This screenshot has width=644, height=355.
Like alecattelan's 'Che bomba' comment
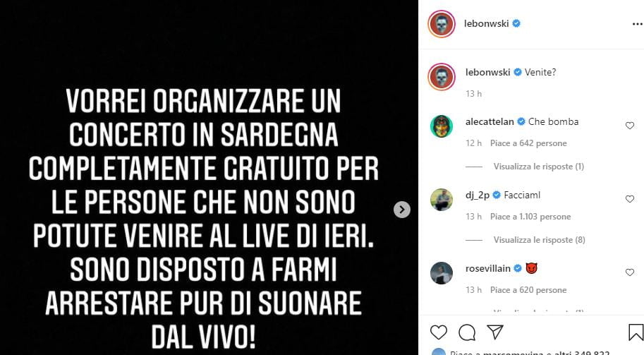coord(630,126)
